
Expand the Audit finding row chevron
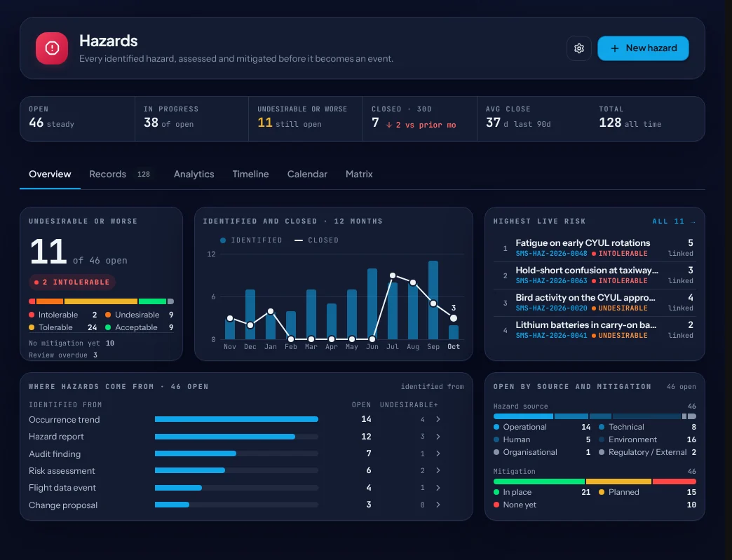[438, 453]
